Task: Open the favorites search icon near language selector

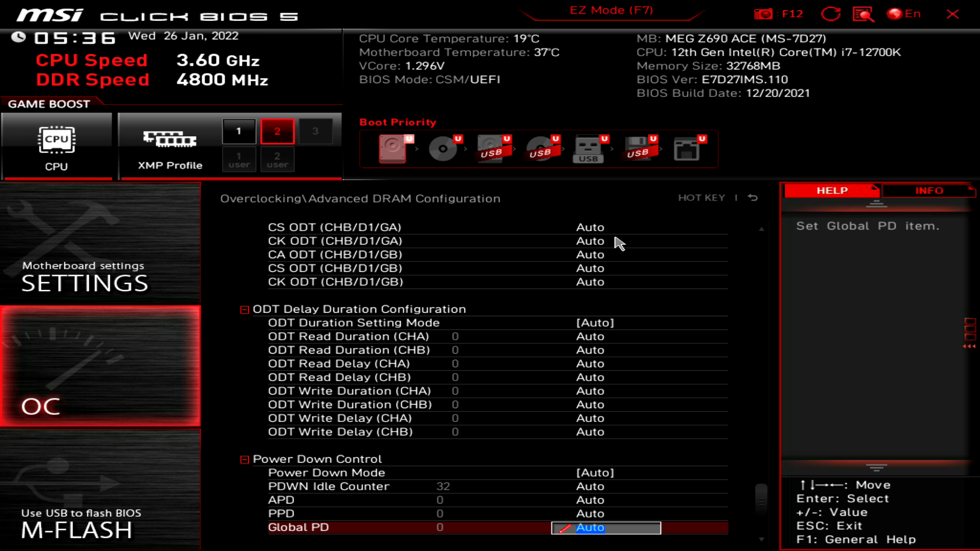Action: click(863, 14)
